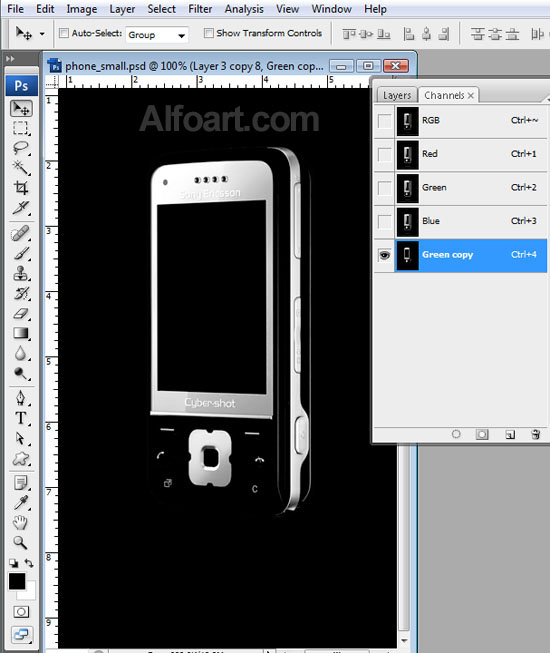The height and width of the screenshot is (653, 550).
Task: Close the Channels tab
Action: pos(471,96)
